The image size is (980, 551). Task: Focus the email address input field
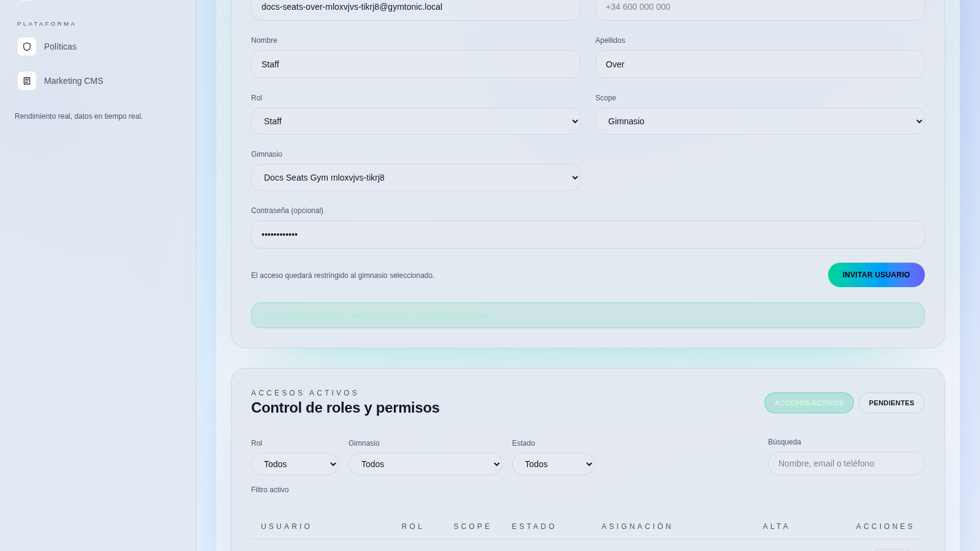click(x=415, y=7)
